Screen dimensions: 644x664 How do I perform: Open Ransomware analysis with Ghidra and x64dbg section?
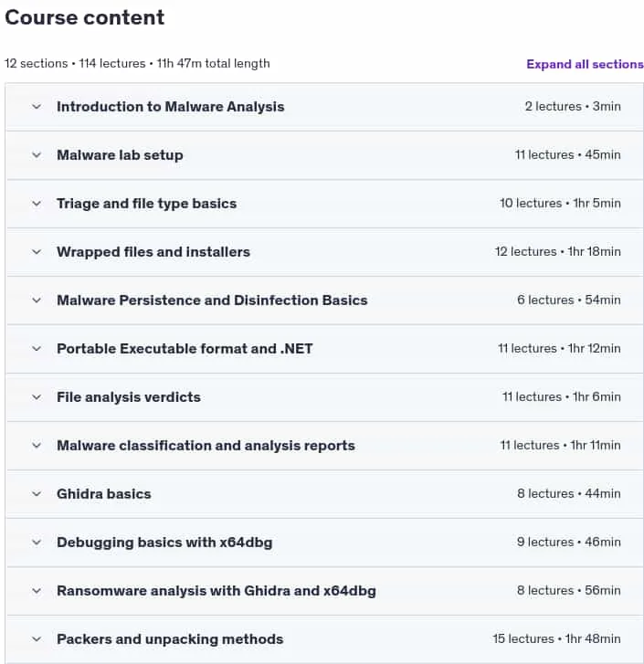pos(216,591)
